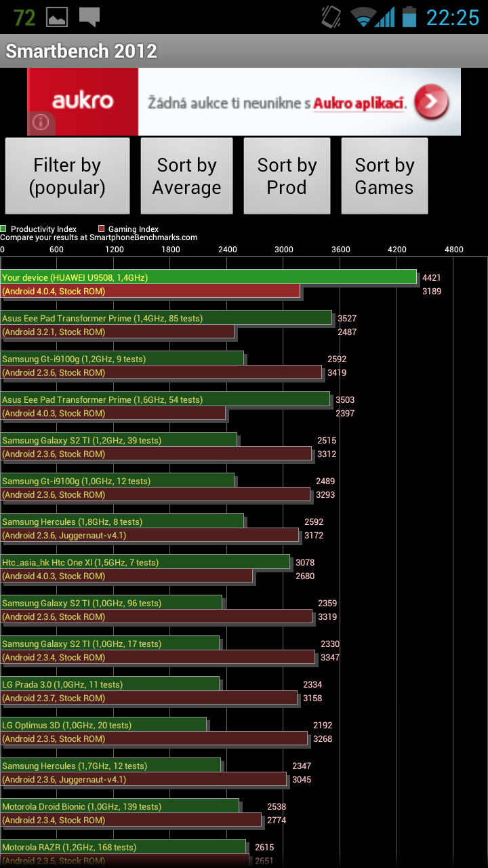This screenshot has width=488, height=868.
Task: Select the Motorola Droid Bionic green bar
Action: [x=120, y=806]
